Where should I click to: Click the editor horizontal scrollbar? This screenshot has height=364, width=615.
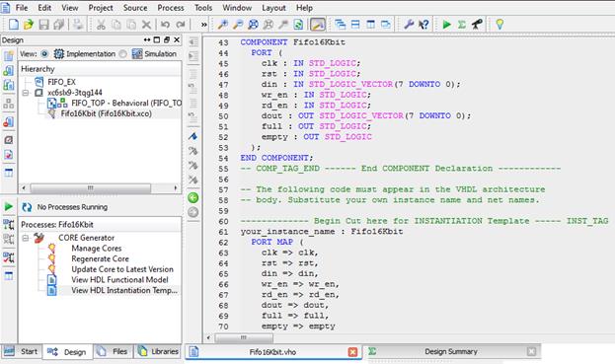click(x=243, y=337)
